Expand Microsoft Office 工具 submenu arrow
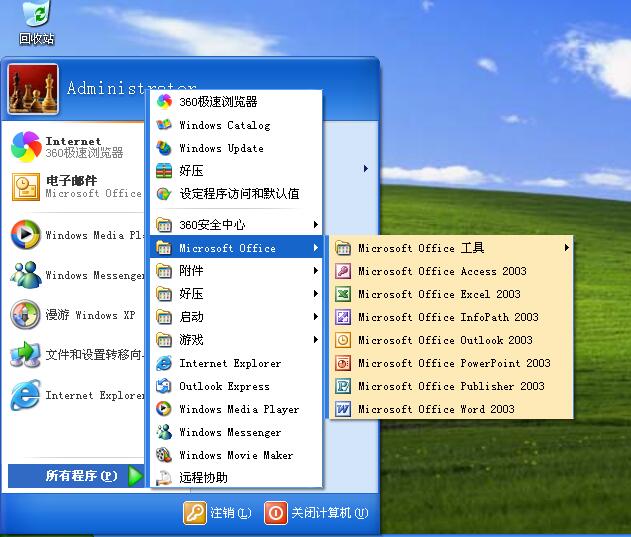Image resolution: width=631 pixels, height=537 pixels. [567, 248]
